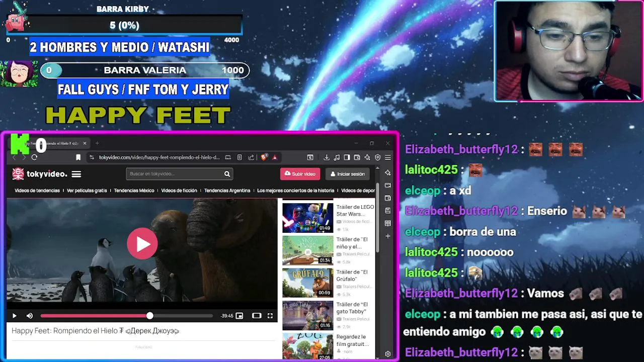
Task: Open the cast to device icon in the address bar
Action: point(228,157)
